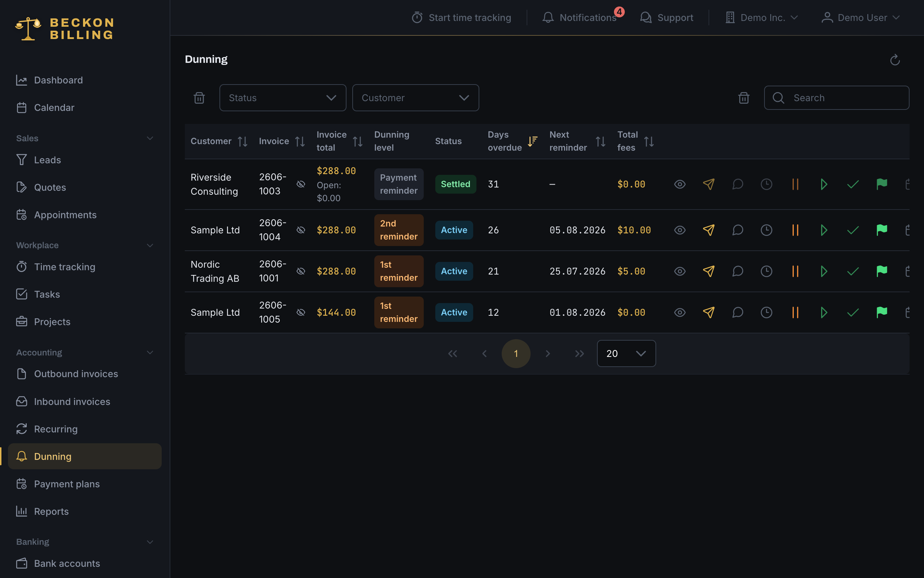
Task: Toggle eye icon for invoice 2606-1005 row actions
Action: click(x=680, y=313)
